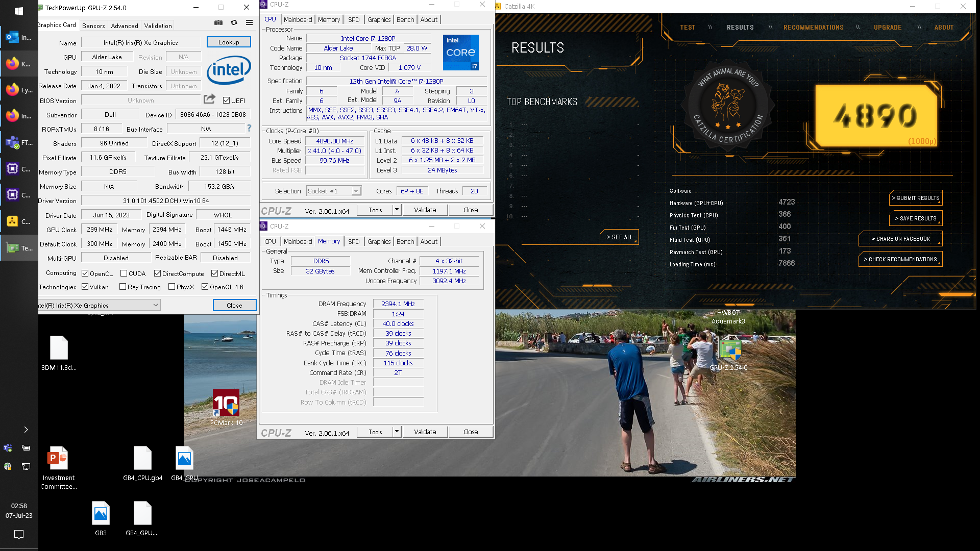The image size is (980, 551).
Task: Toggle the CUDA checkbox
Action: pos(124,273)
